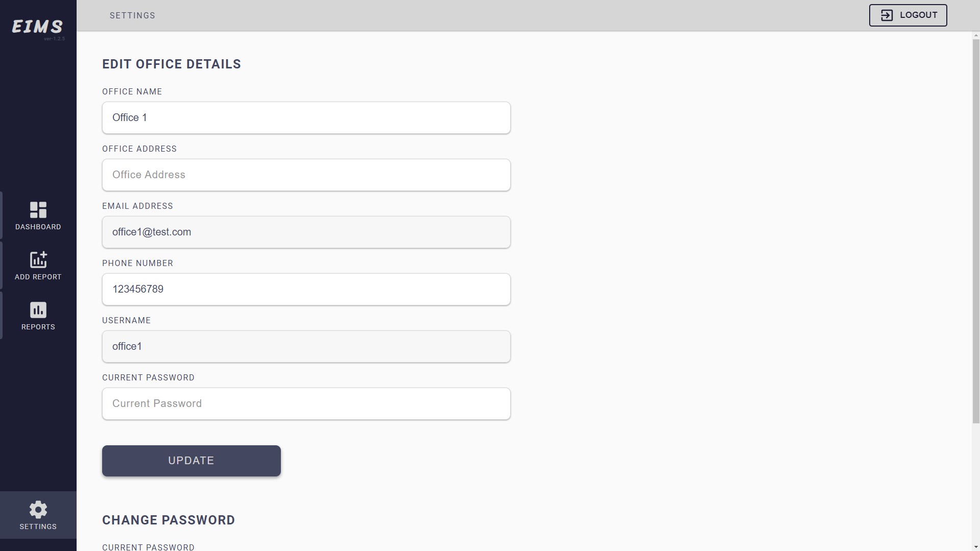980x551 pixels.
Task: Click the logout arrow icon
Action: (887, 15)
